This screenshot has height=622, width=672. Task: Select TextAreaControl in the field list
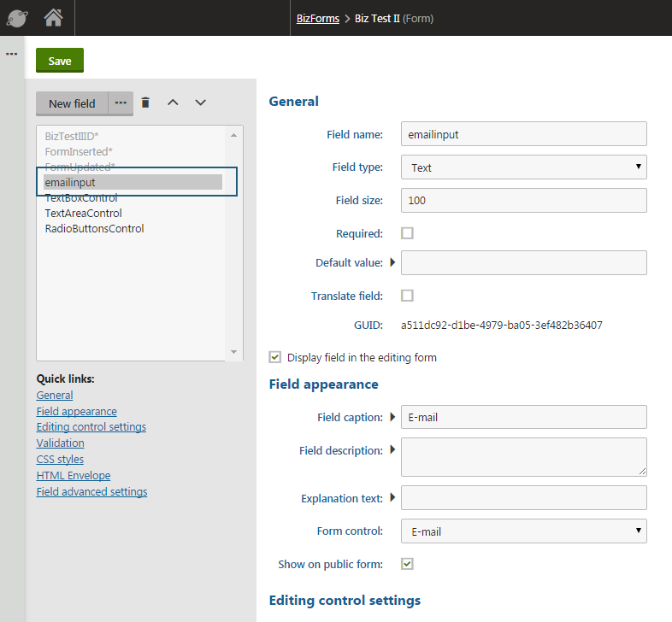click(x=83, y=213)
